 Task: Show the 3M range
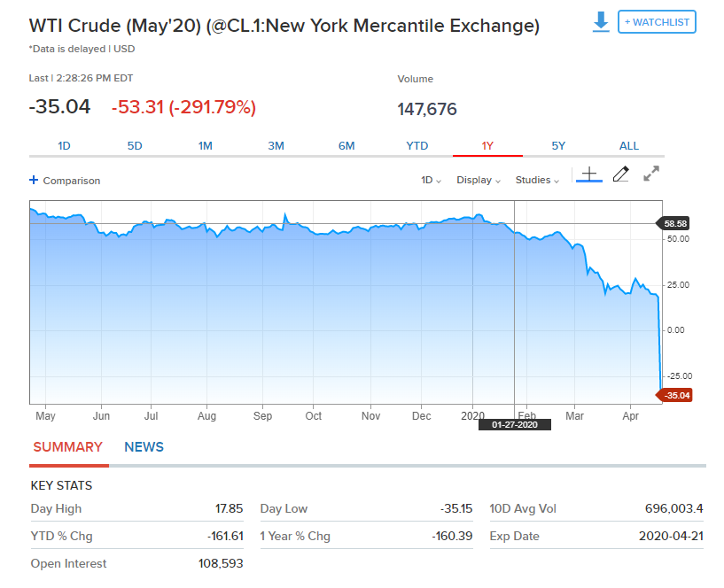[276, 146]
